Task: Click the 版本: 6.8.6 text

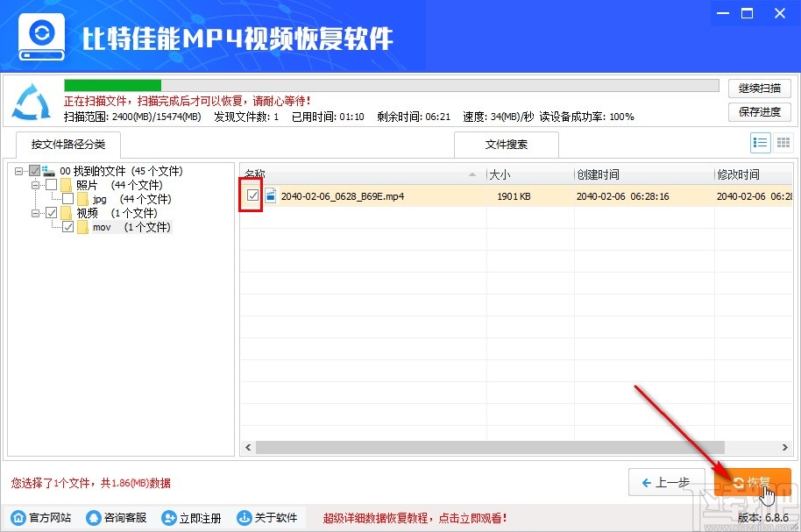Action: tap(763, 517)
